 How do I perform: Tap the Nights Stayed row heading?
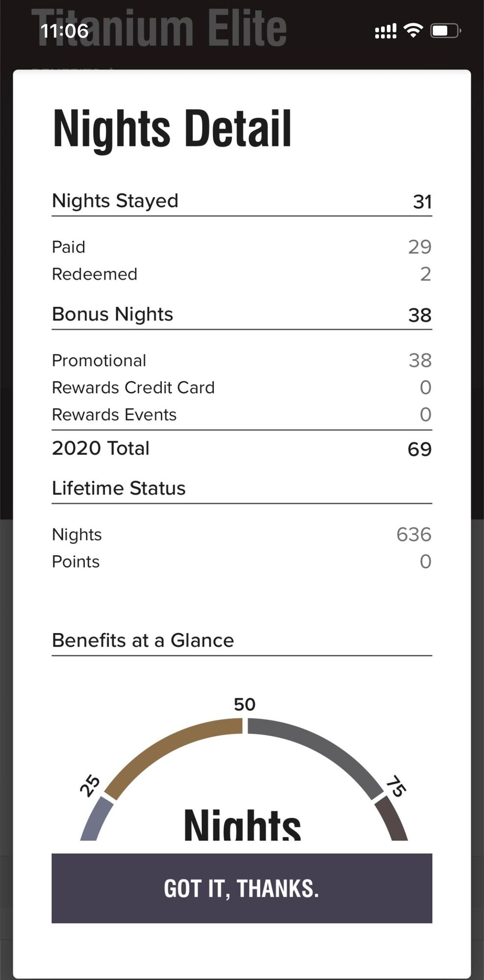(x=115, y=201)
